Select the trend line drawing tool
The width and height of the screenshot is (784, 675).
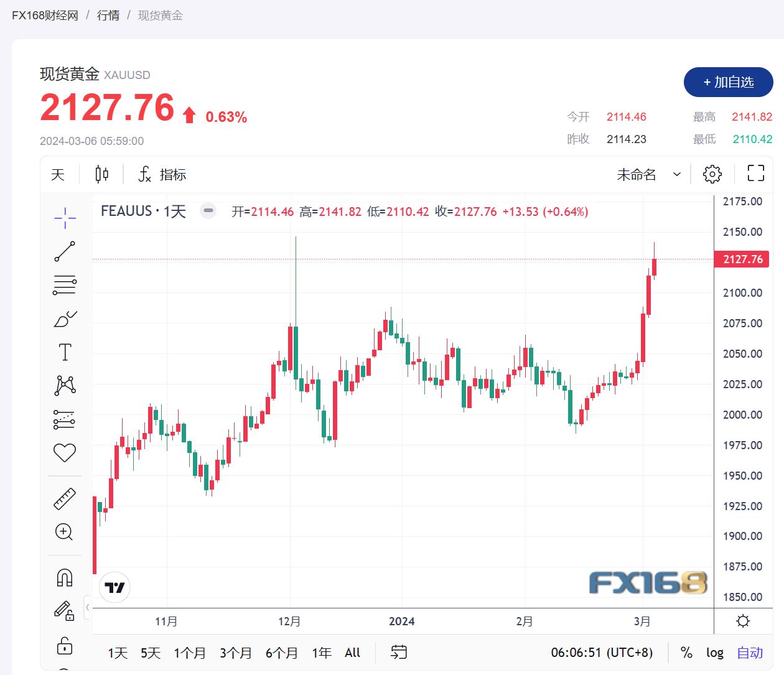point(64,251)
